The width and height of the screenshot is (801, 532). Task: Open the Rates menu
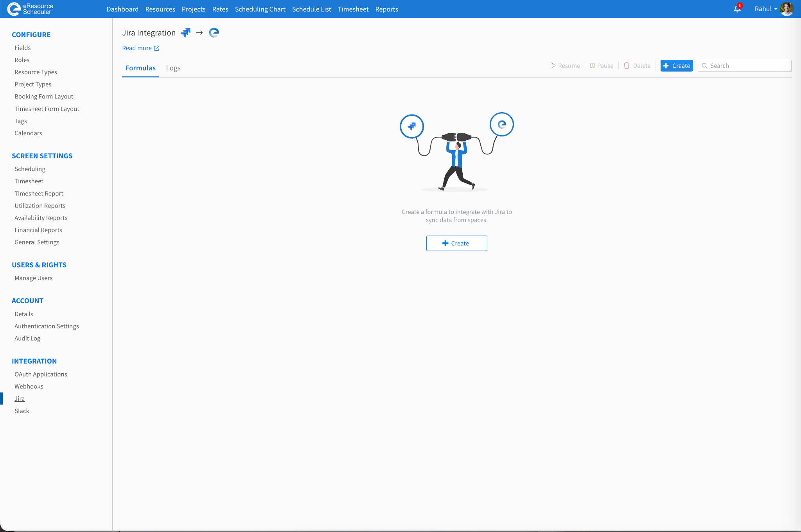(220, 9)
